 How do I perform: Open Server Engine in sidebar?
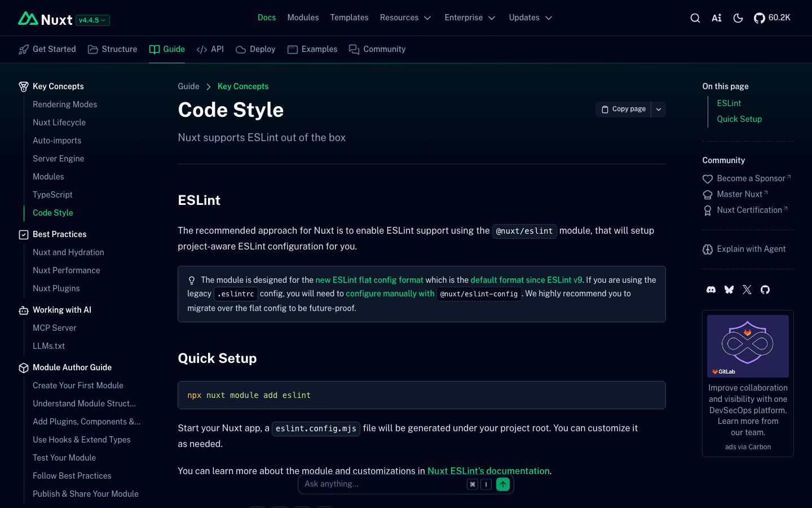click(x=58, y=159)
